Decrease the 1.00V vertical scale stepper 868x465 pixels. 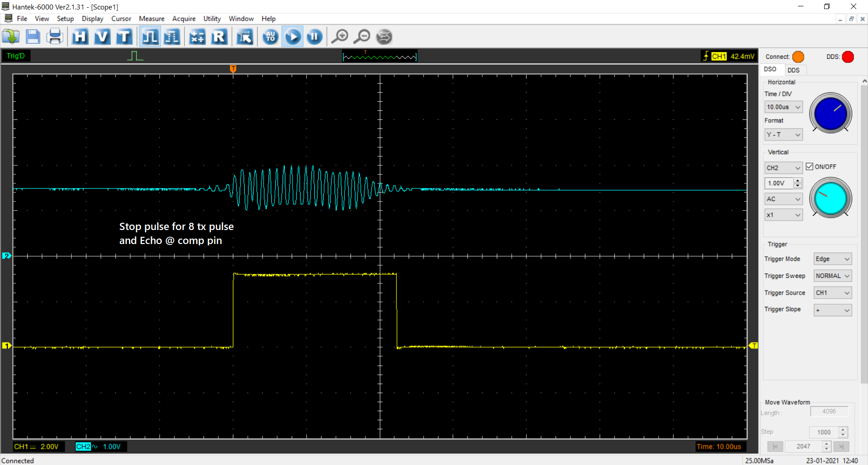(798, 186)
